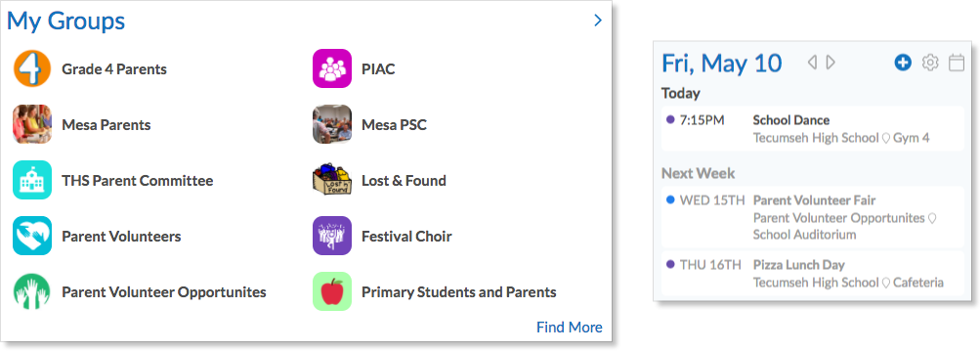This screenshot has width=980, height=352.
Task: Select the green hands Parent Volunteer Opportunites icon
Action: 32,291
